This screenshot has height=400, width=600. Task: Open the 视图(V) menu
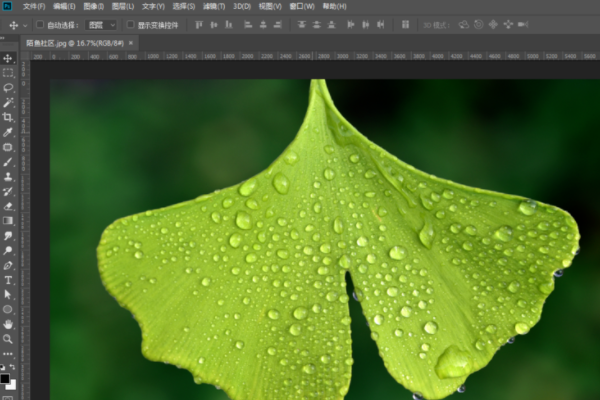[270, 7]
